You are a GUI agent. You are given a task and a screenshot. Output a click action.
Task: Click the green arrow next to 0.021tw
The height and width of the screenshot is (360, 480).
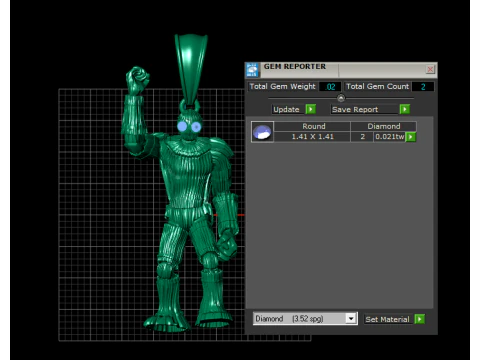tap(411, 137)
